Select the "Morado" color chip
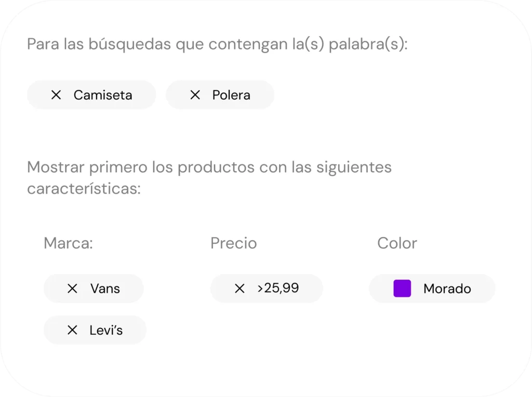Viewport: 532px width, 397px height. click(x=432, y=289)
